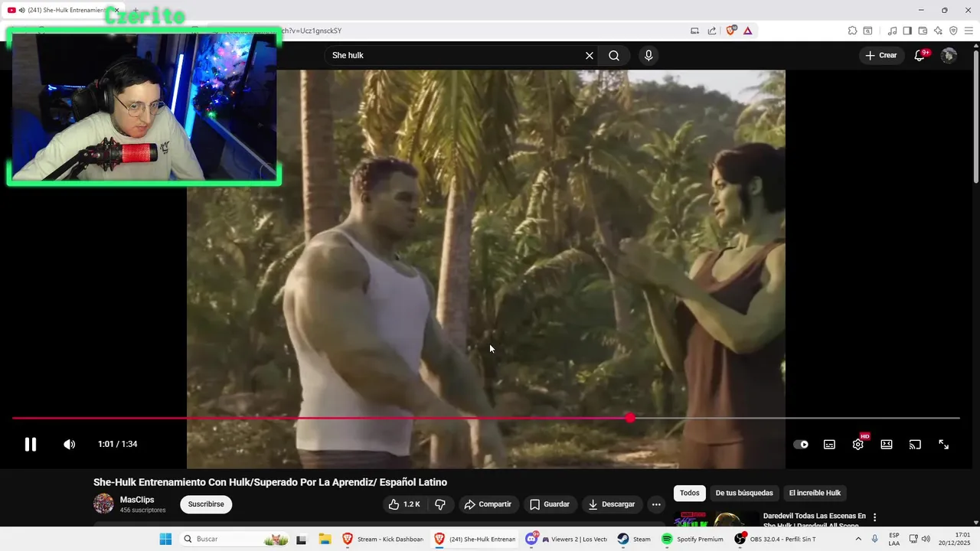Cast the video to a TV

pyautogui.click(x=915, y=444)
